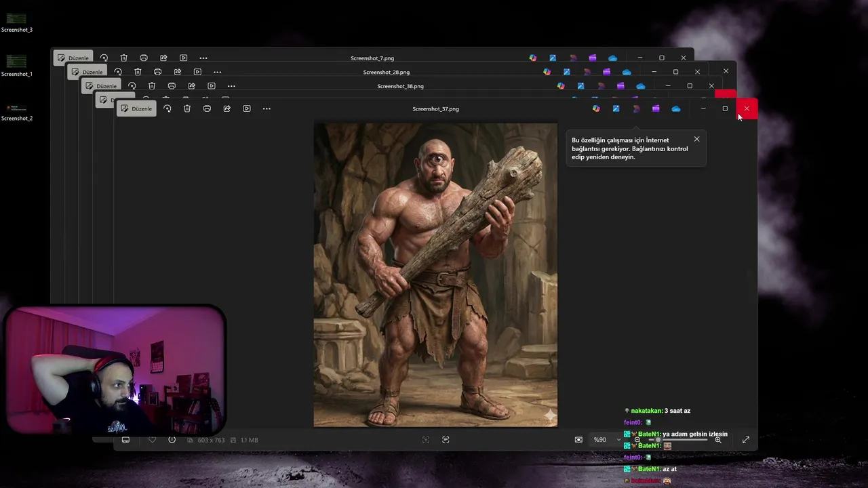The width and height of the screenshot is (868, 488).
Task: Click the streamer webcam overlay
Action: coord(115,370)
